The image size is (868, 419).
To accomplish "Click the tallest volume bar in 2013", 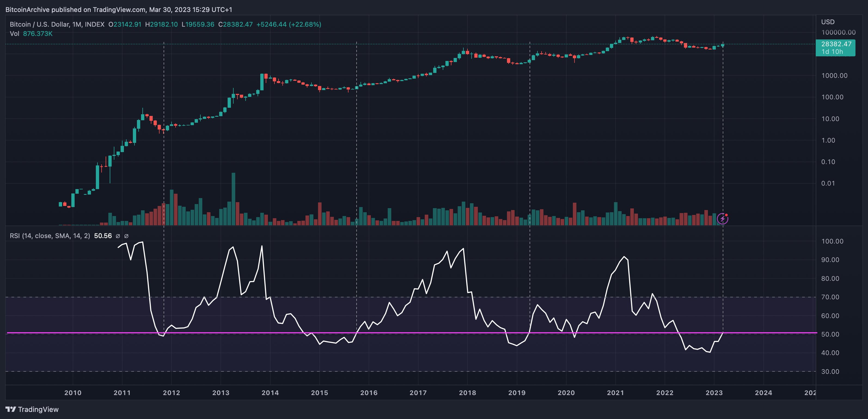I will pos(234,199).
